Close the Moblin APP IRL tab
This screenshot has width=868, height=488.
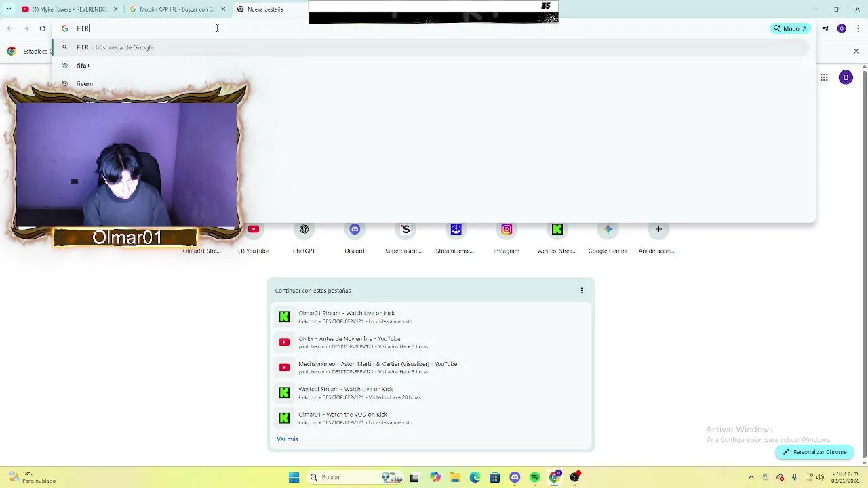click(x=223, y=9)
